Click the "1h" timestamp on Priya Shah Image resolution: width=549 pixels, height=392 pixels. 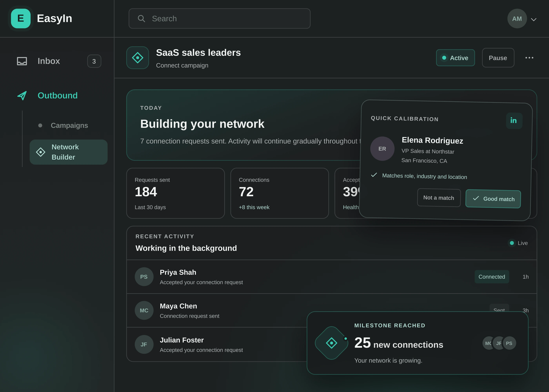coord(526,277)
